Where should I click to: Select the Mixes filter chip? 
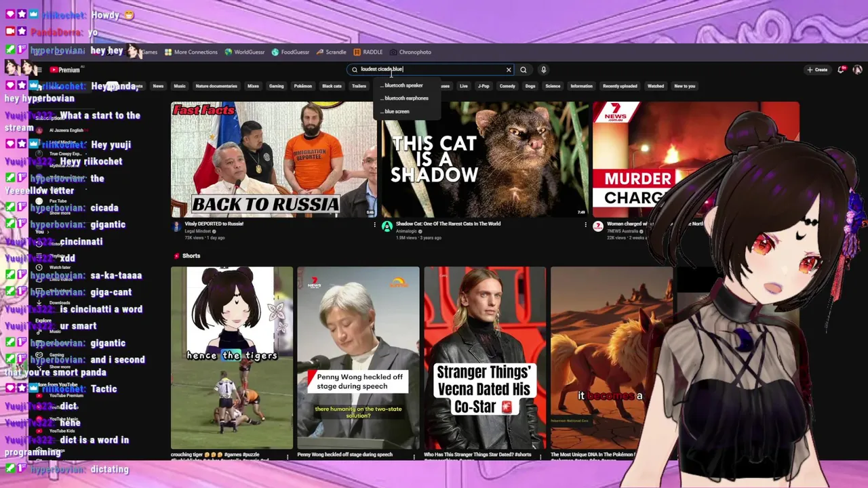tap(253, 86)
